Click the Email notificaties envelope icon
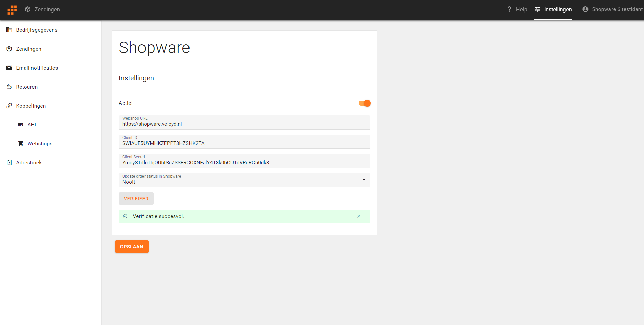 [9, 68]
